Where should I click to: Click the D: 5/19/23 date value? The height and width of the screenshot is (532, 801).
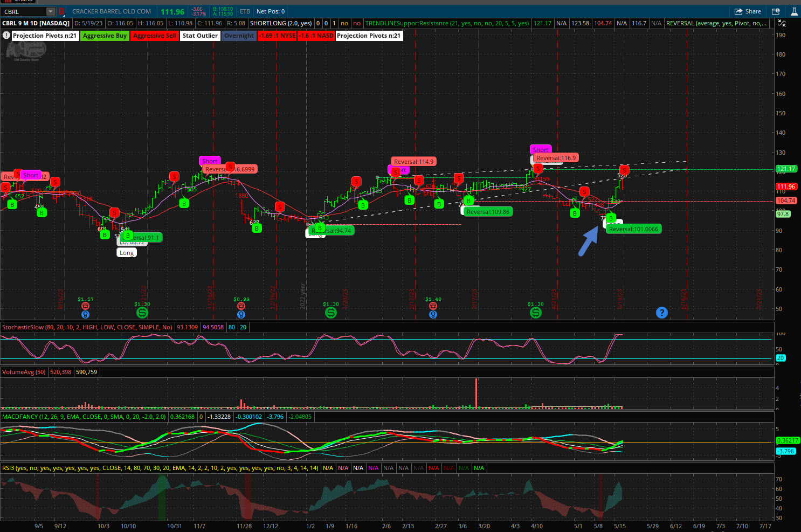coord(88,23)
